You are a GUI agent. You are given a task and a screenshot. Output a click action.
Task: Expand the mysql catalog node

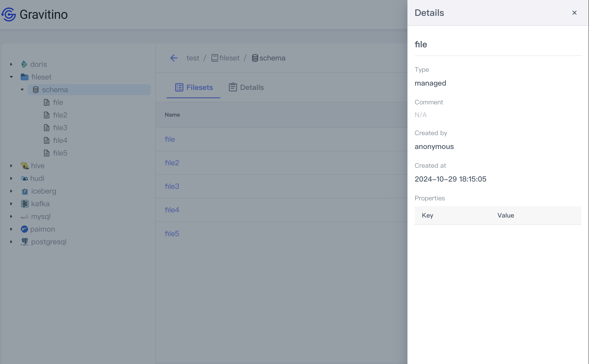click(11, 216)
